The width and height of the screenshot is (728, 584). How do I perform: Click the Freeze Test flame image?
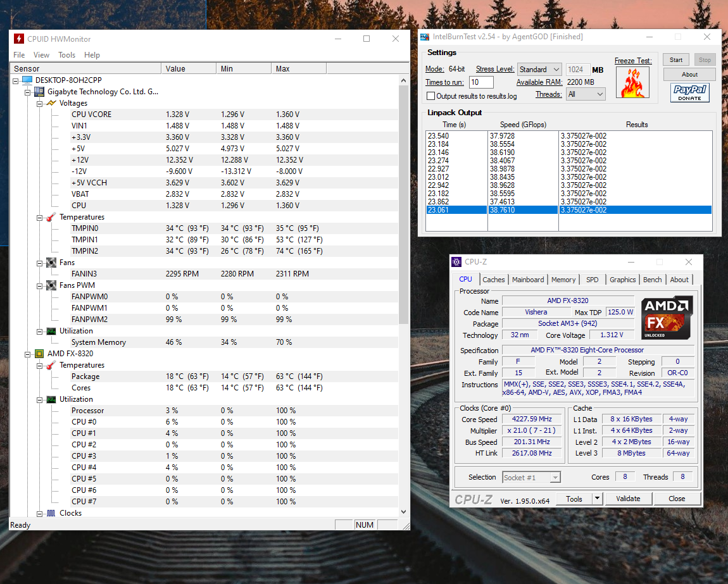(632, 83)
